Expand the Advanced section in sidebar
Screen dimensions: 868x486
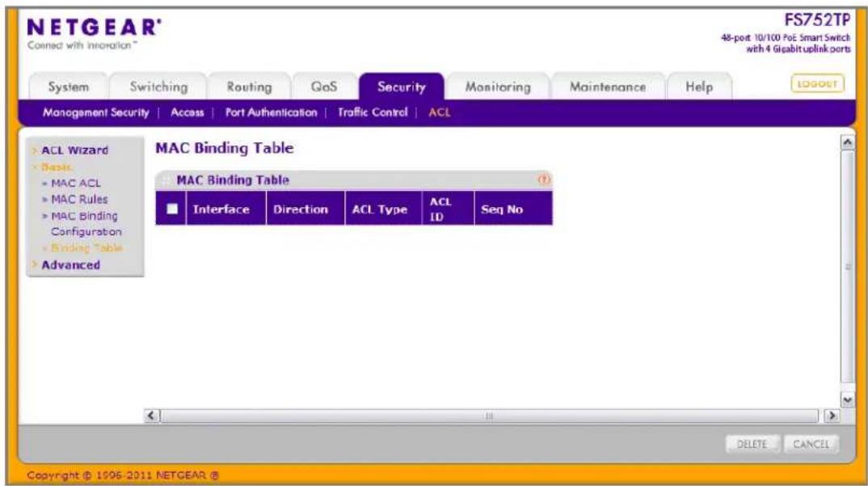(70, 265)
